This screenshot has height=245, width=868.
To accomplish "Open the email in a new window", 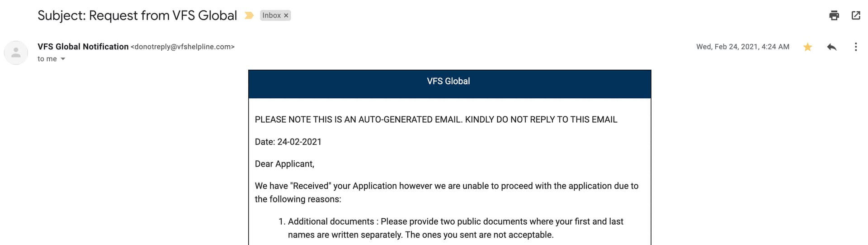I will point(856,15).
